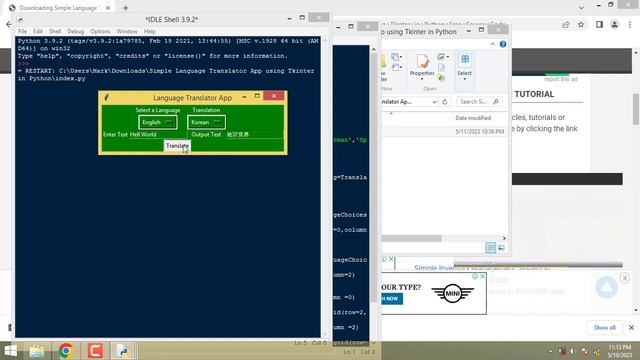Bookmark the page with the star icon
The image size is (640, 360).
[581, 25]
